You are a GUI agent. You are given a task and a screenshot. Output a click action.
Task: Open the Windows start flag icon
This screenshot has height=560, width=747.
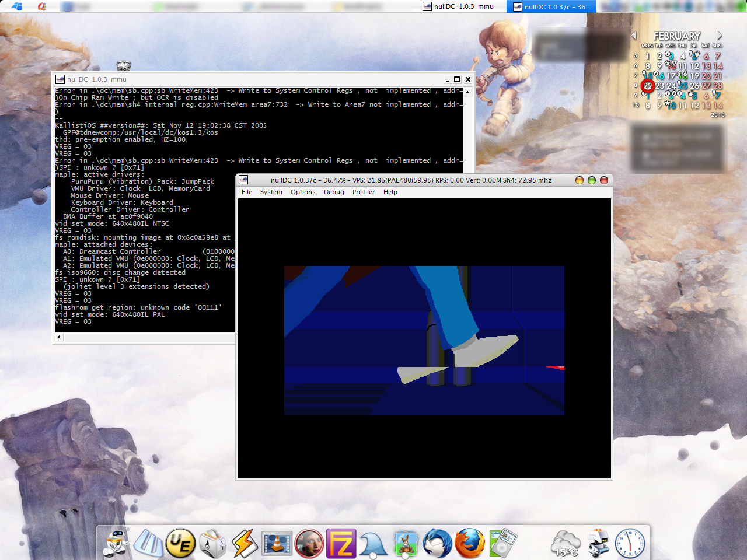click(16, 6)
